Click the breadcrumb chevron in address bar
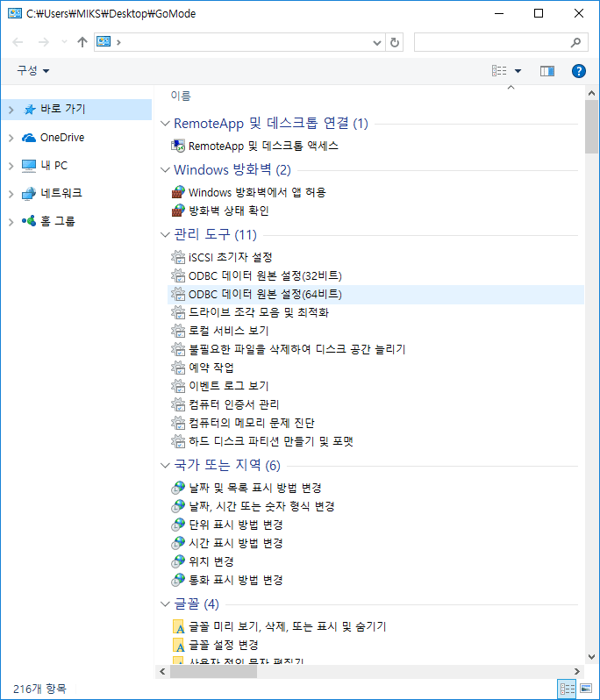 [x=118, y=42]
